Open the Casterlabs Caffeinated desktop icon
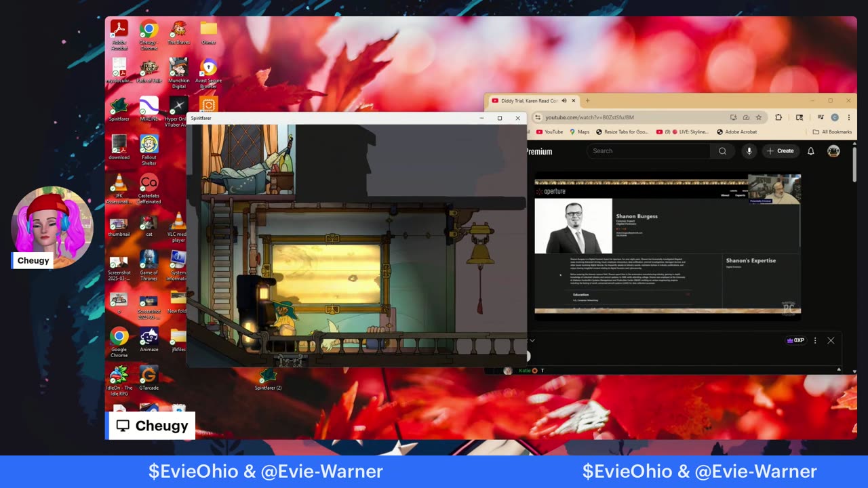 coord(149,189)
